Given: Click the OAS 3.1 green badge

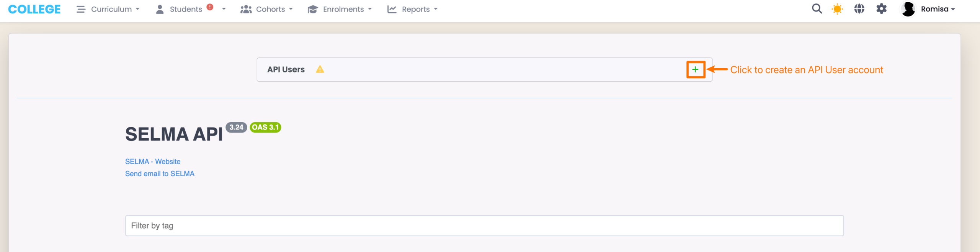Looking at the screenshot, I should pos(265,128).
